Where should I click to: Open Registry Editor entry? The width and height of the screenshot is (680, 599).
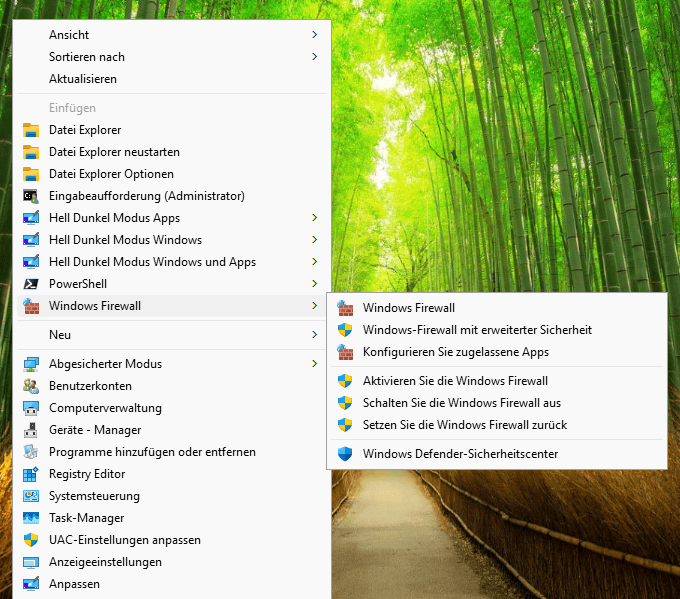(173, 474)
